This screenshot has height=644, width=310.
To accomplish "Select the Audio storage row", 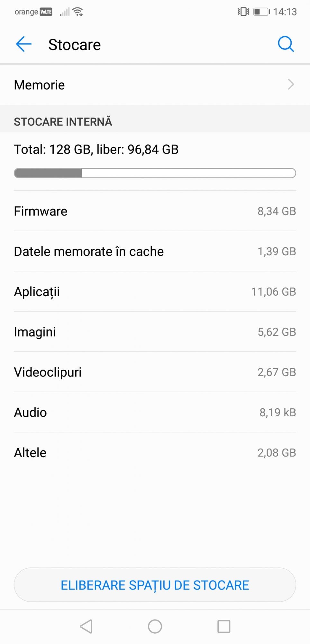I will click(x=155, y=412).
